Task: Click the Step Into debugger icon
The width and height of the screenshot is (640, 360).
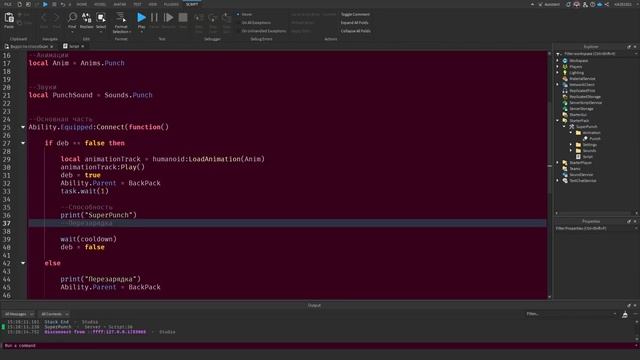Action: (199, 18)
